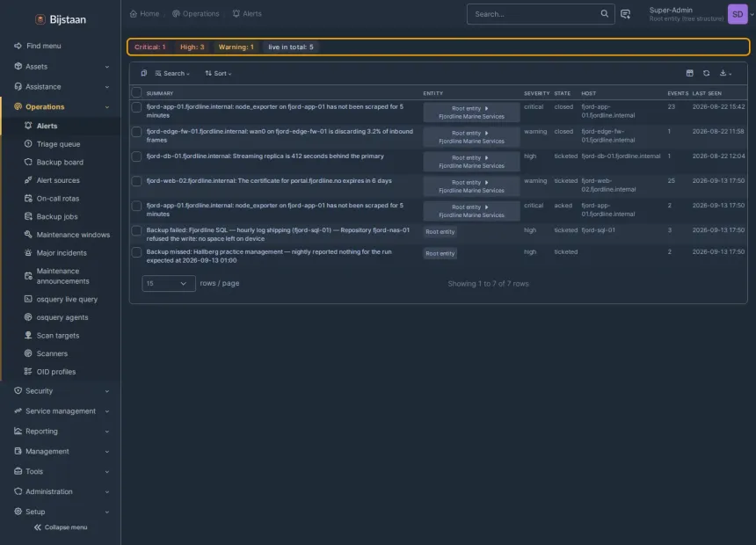Screen dimensions: 756x545
Task: Sort by the Severity column header
Action: [536, 93]
